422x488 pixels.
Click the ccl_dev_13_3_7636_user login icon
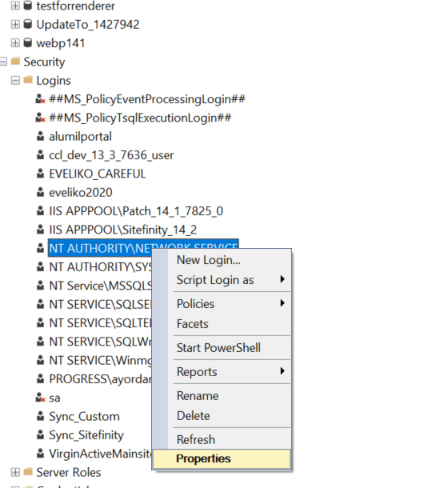40,155
